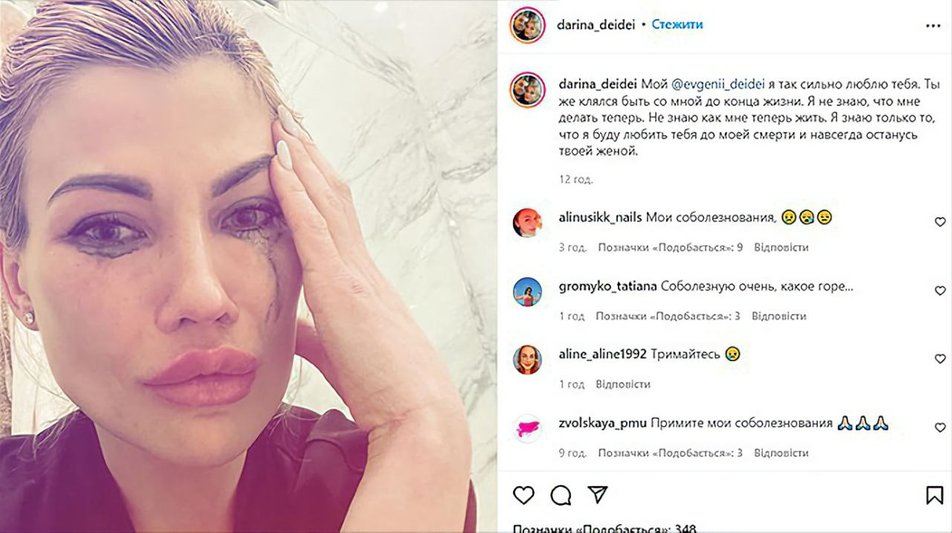Reply to gromyko_tatiana comment

(x=779, y=316)
